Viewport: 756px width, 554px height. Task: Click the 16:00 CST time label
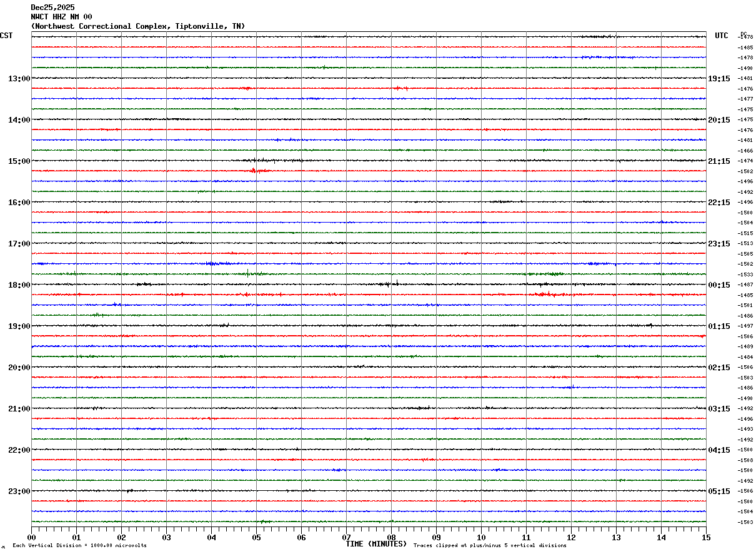[19, 203]
